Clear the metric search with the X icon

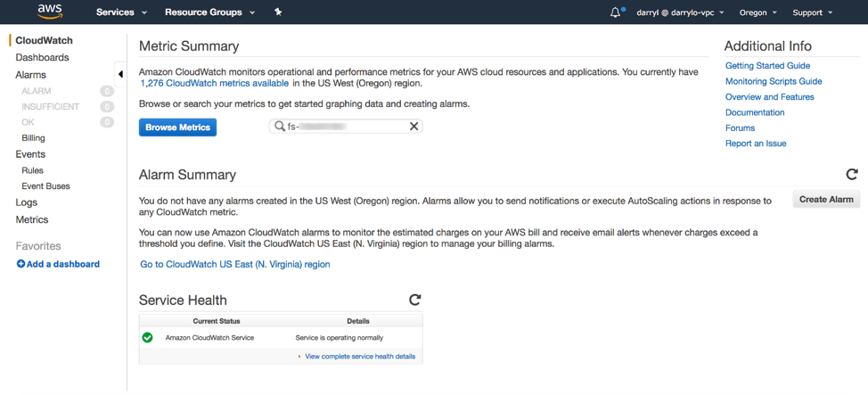click(x=414, y=127)
